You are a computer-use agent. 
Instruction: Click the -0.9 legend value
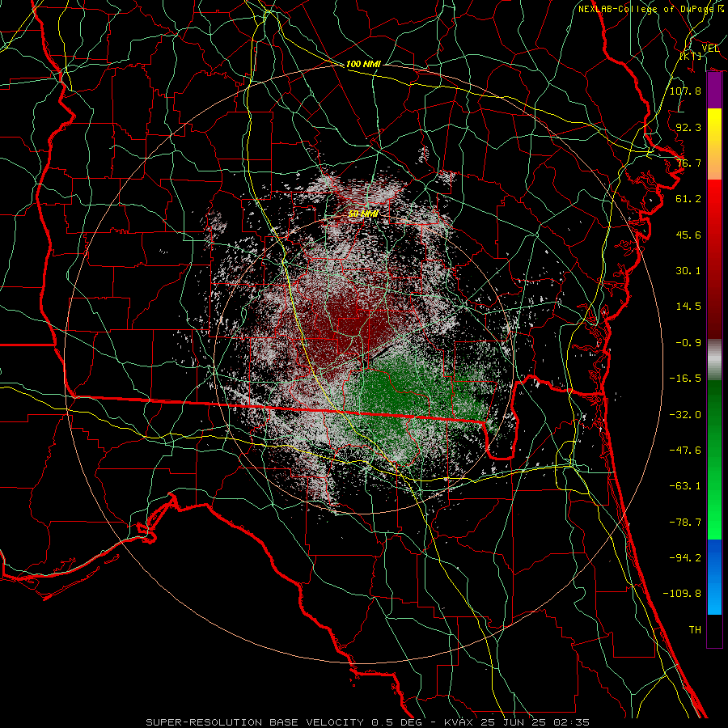[x=688, y=343]
